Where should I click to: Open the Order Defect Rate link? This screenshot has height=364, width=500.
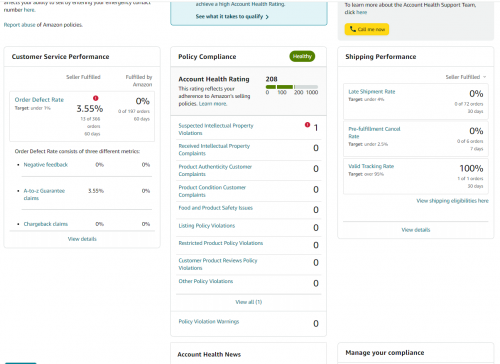tap(39, 100)
